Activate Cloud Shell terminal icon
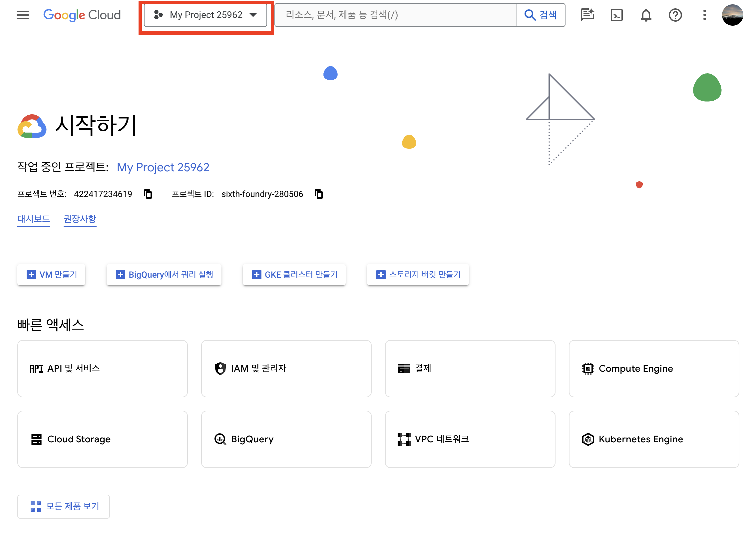This screenshot has width=756, height=544. tap(616, 15)
